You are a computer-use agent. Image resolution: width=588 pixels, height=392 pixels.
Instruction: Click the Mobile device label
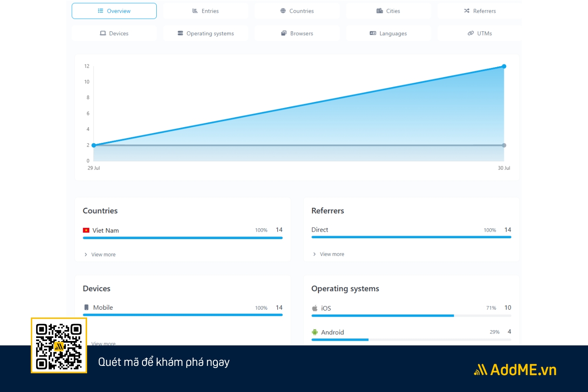coord(103,307)
